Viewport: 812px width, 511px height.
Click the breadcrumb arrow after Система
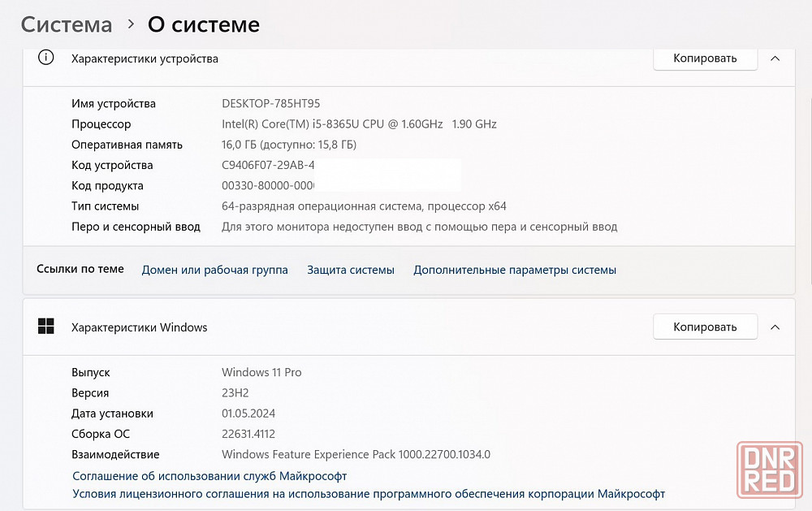point(131,24)
